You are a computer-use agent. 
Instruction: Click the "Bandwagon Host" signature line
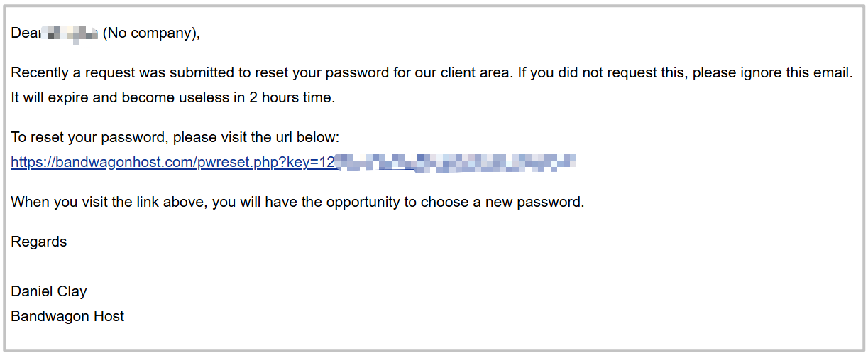click(x=67, y=316)
